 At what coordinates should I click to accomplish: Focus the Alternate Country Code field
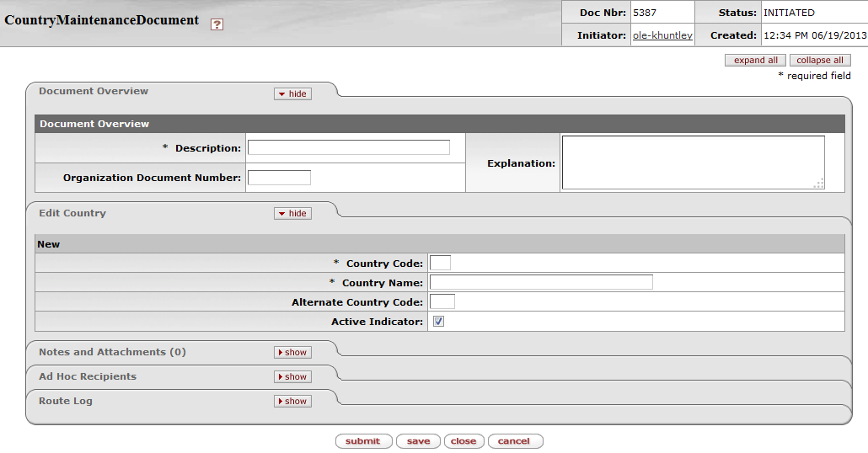pyautogui.click(x=442, y=301)
